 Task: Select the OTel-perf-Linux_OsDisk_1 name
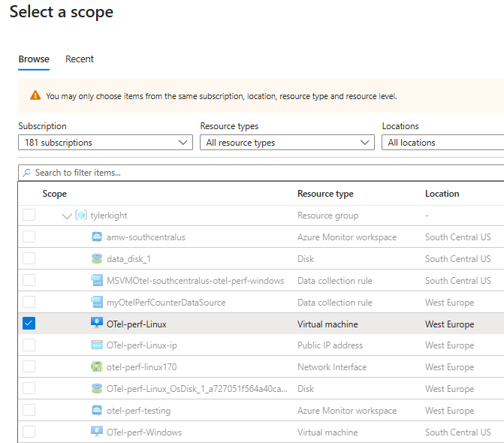tap(197, 389)
